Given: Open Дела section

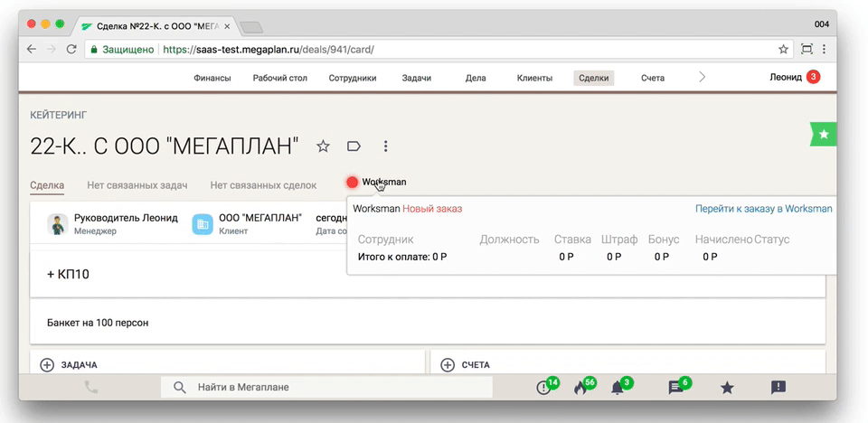Looking at the screenshot, I should [x=476, y=78].
